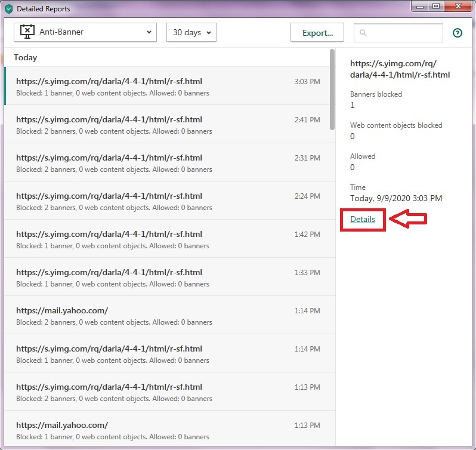
Task: Expand the 30 days period dropdown
Action: coord(191,32)
